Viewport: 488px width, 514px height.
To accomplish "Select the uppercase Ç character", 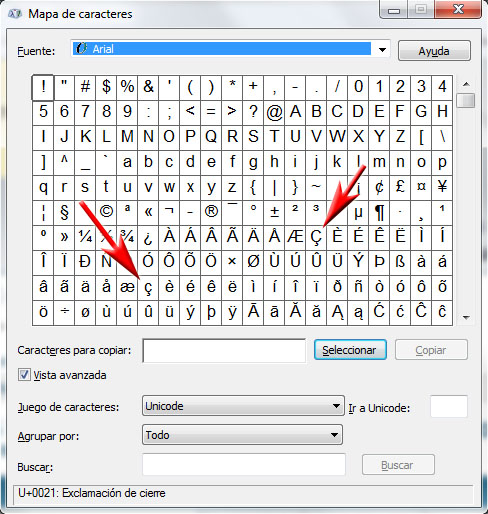I will pyautogui.click(x=316, y=237).
